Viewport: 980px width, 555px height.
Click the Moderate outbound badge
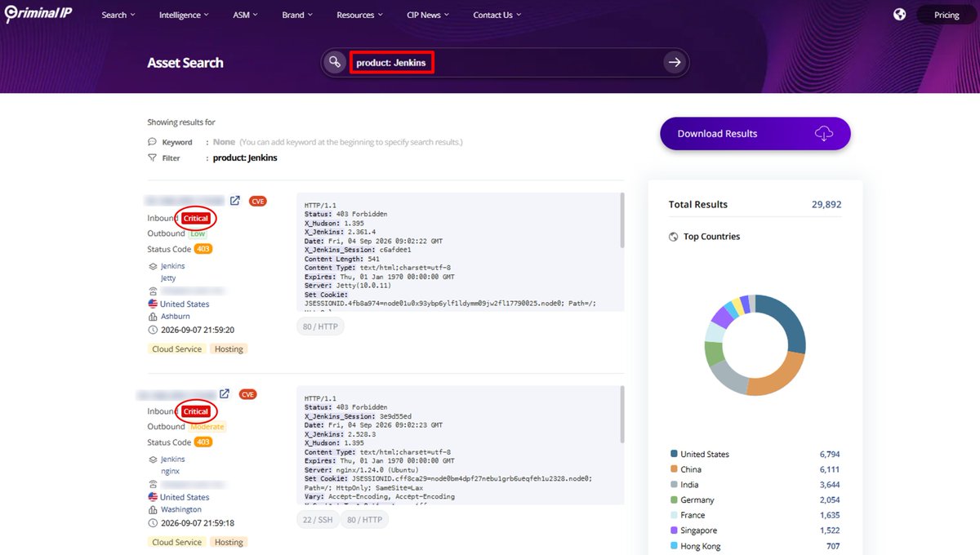tap(207, 427)
